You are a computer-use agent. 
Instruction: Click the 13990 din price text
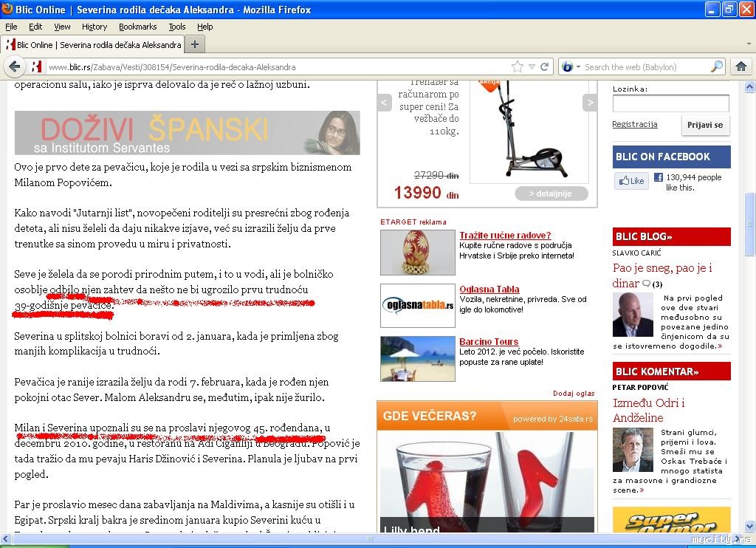coord(426,193)
